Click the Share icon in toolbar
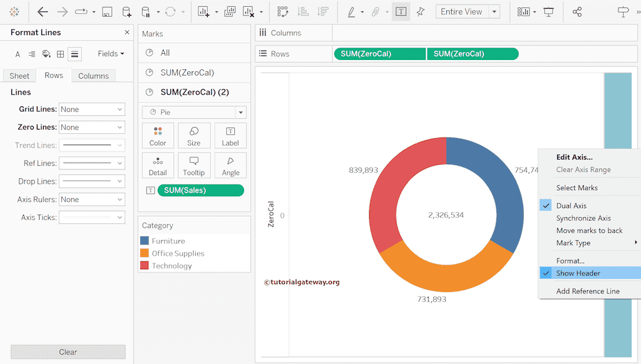The image size is (641, 364). [x=577, y=12]
